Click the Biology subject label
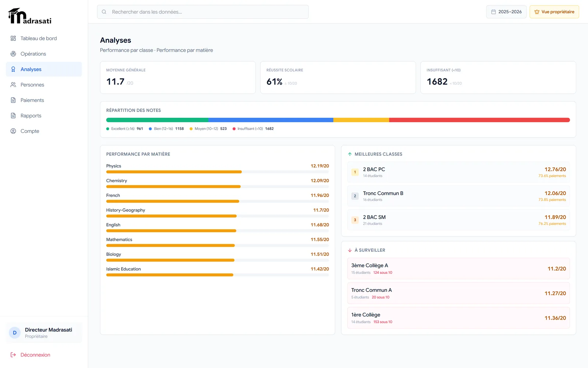 (x=114, y=254)
